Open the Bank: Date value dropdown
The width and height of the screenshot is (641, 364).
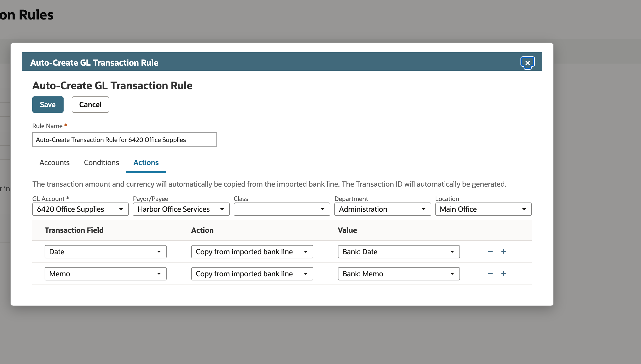[x=399, y=252]
